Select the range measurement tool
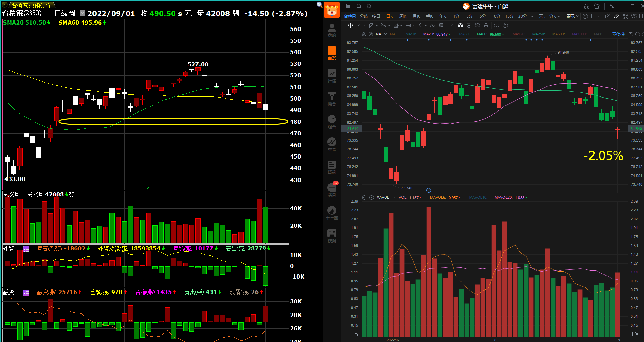Viewport: 644px width, 342px height. coord(408,25)
